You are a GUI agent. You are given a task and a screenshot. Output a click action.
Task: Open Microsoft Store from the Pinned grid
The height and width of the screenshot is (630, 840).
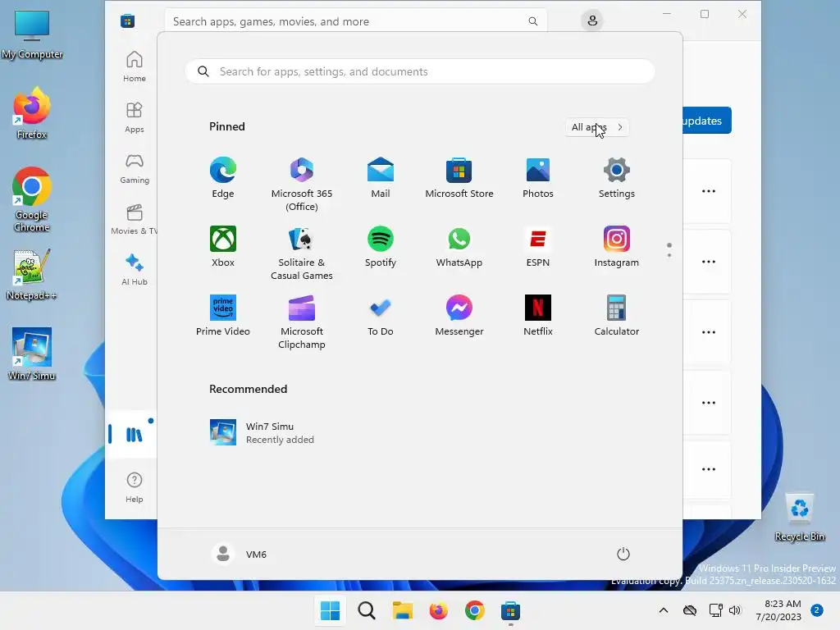coord(459,178)
